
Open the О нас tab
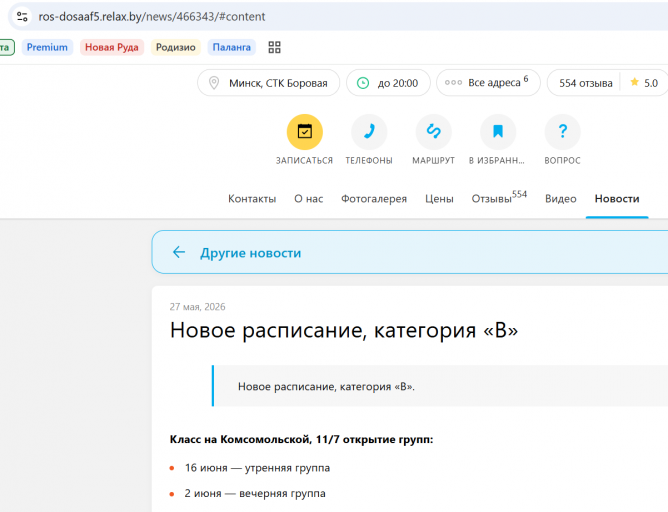pos(309,199)
